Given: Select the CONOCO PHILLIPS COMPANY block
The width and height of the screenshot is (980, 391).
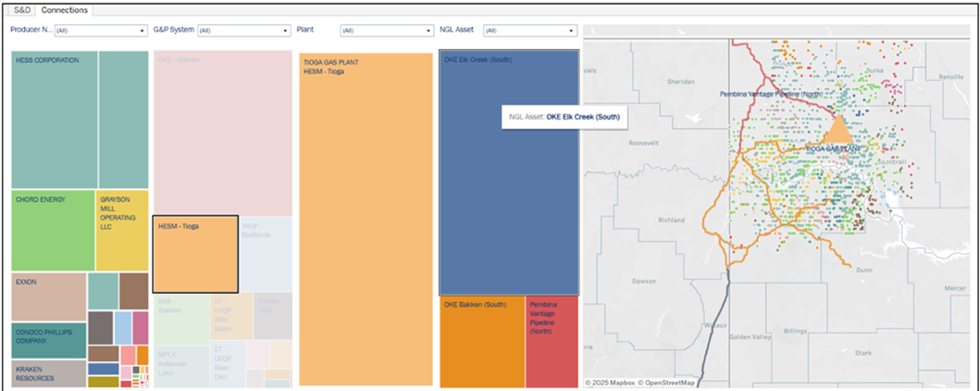Looking at the screenshot, I should (x=49, y=341).
